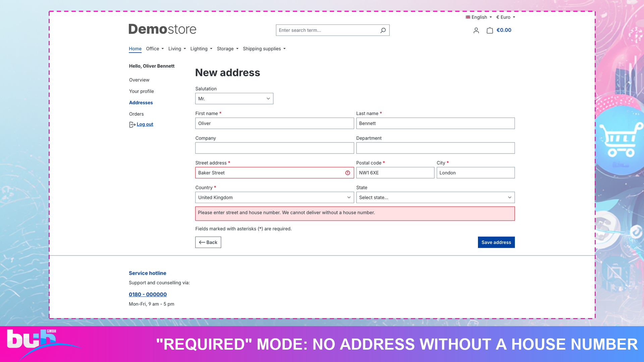Focus the Postal code field

[395, 173]
